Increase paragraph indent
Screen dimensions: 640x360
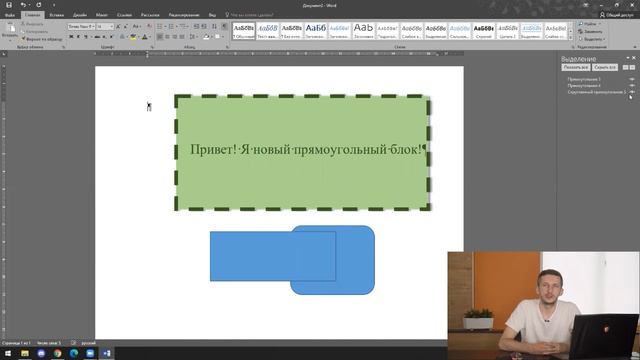204,27
